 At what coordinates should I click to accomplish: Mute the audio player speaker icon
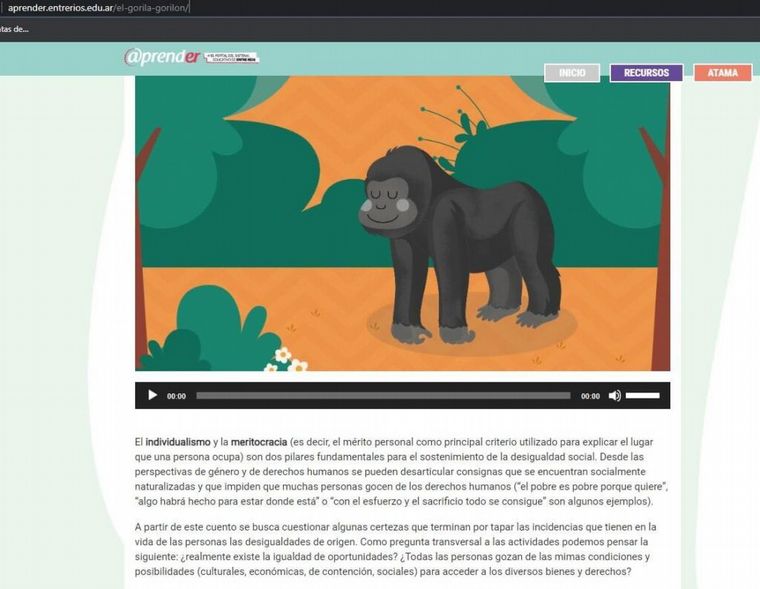click(x=614, y=396)
